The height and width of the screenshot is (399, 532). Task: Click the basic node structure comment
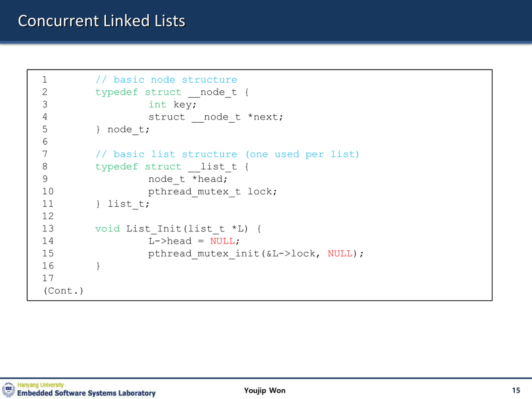click(x=166, y=80)
